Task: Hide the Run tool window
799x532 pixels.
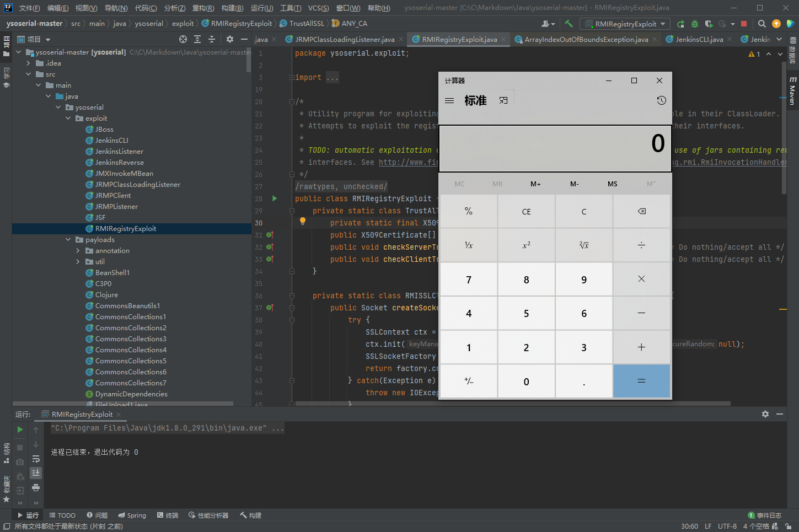Action: [x=780, y=414]
